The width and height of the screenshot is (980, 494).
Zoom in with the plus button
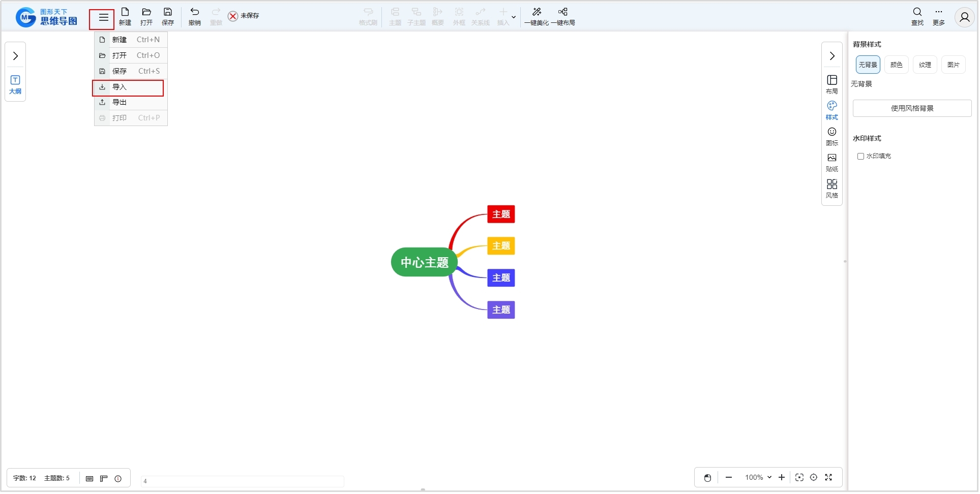[x=782, y=478]
